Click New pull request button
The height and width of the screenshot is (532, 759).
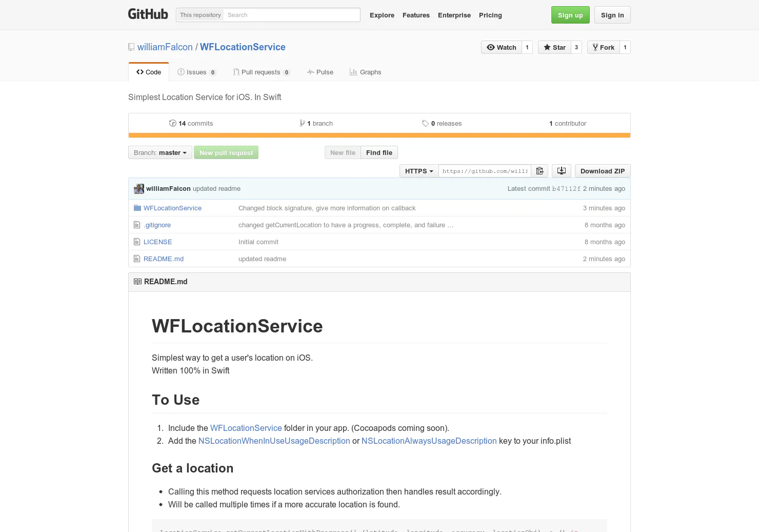click(x=226, y=152)
